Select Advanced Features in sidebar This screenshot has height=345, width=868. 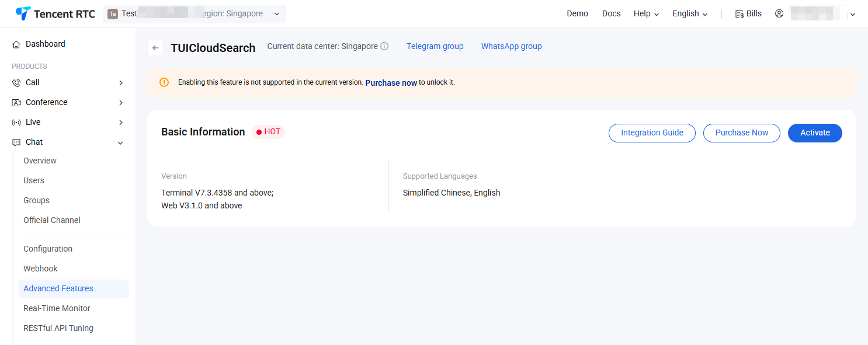[74, 288]
